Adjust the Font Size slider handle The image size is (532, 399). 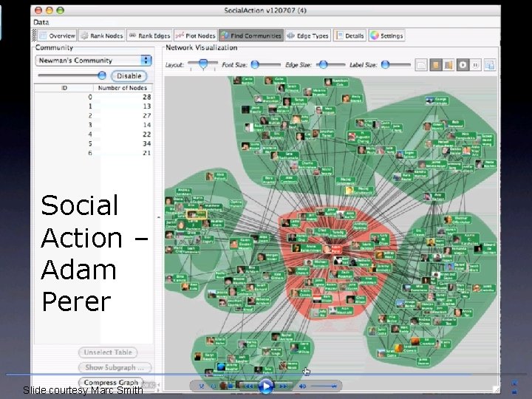255,64
